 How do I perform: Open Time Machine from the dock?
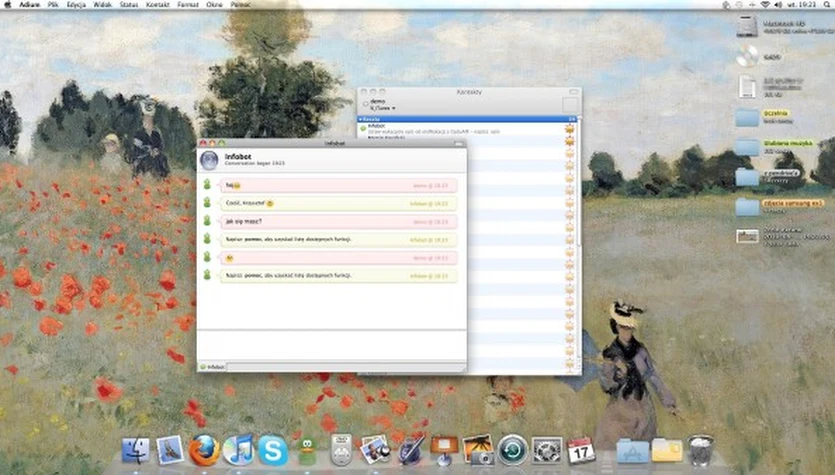[x=512, y=449]
